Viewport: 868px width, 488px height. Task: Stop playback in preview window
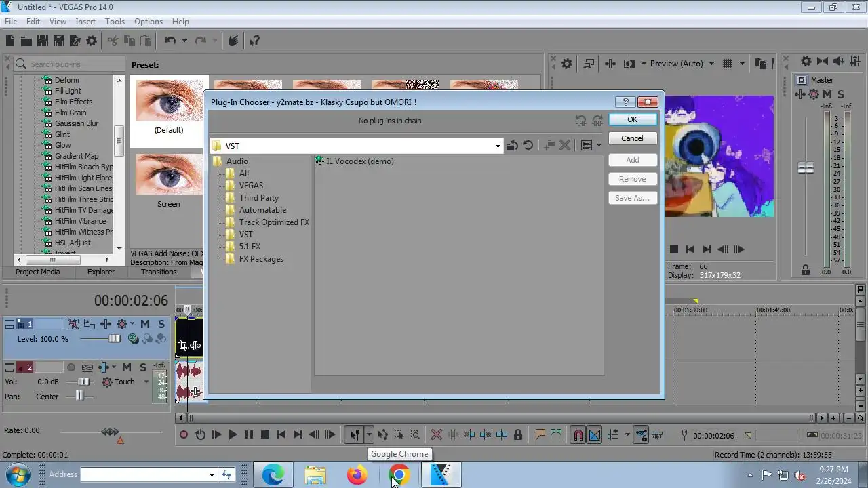point(673,249)
